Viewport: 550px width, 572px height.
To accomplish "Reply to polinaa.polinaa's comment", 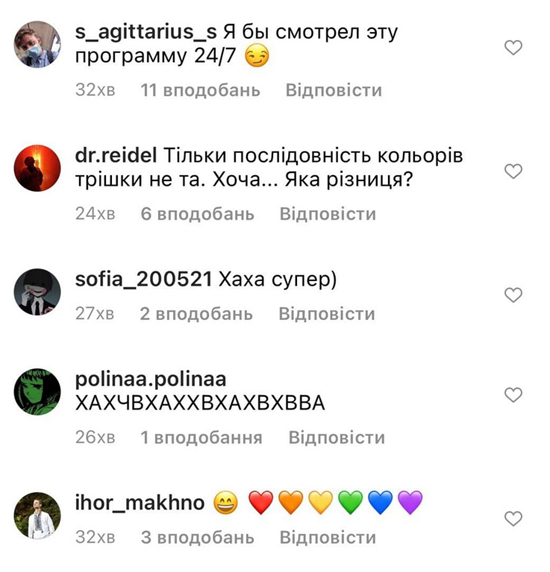I will click(x=337, y=437).
